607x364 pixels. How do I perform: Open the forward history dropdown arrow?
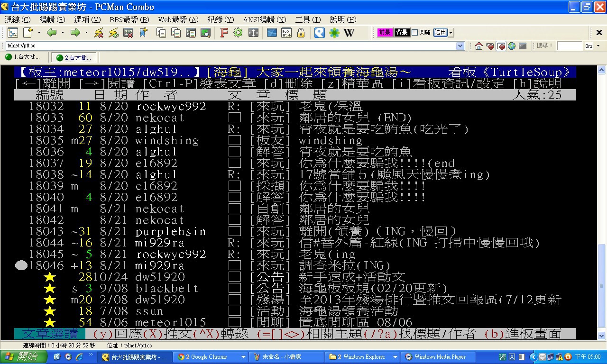(86, 33)
